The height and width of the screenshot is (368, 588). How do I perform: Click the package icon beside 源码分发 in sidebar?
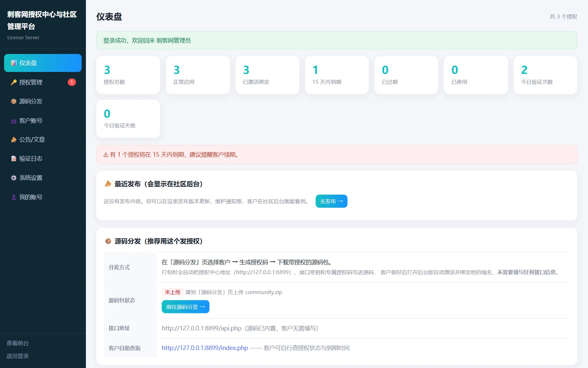[14, 101]
